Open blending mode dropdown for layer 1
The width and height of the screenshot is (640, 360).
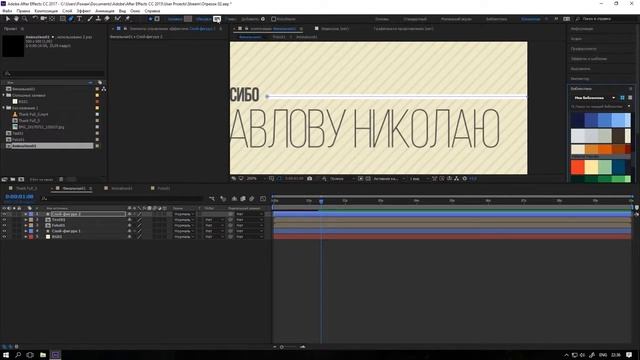tap(184, 214)
